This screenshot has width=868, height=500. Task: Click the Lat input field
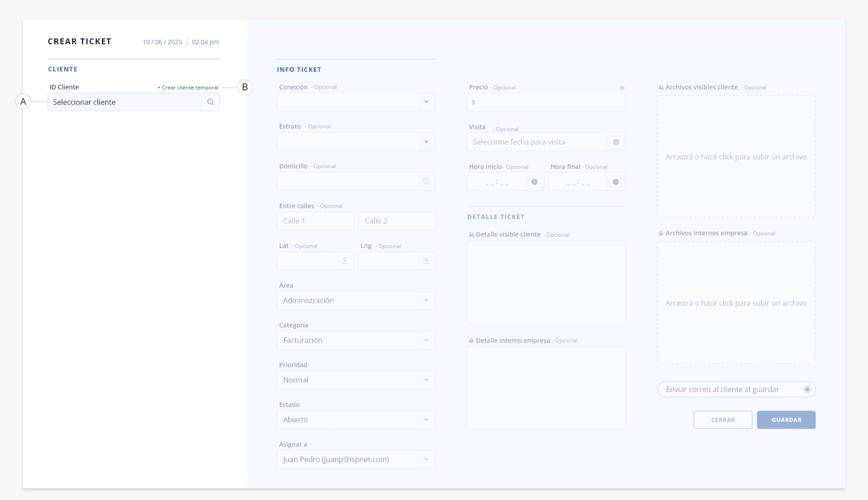[x=316, y=261]
